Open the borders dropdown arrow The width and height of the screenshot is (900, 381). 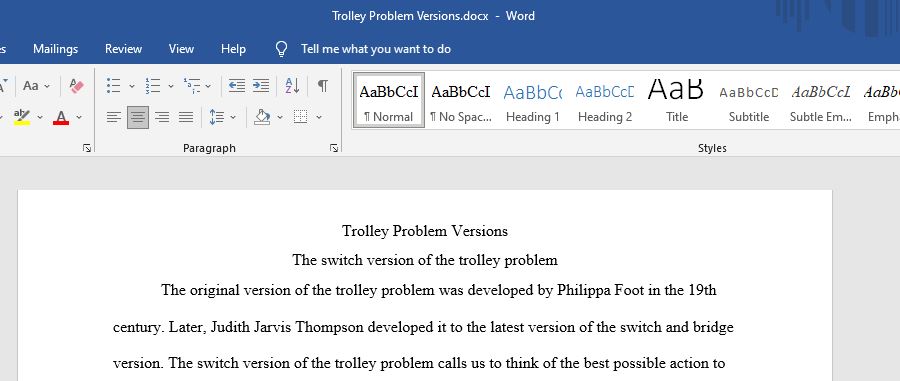coord(319,118)
